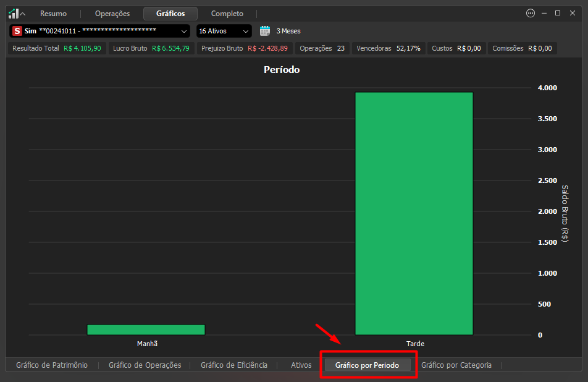588x382 pixels.
Task: Show the Gráfico de Patrimônio chart
Action: pos(52,365)
